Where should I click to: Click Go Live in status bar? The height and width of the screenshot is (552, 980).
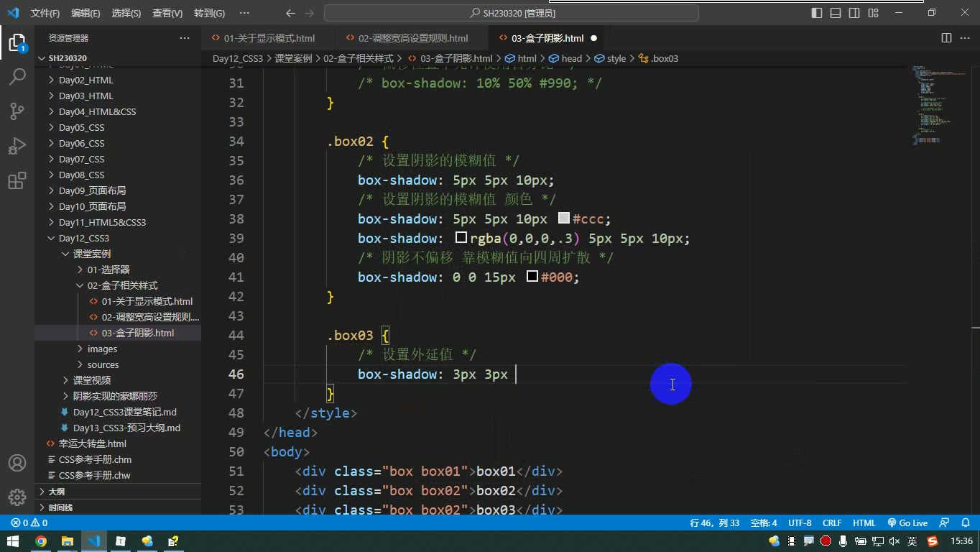[907, 523]
